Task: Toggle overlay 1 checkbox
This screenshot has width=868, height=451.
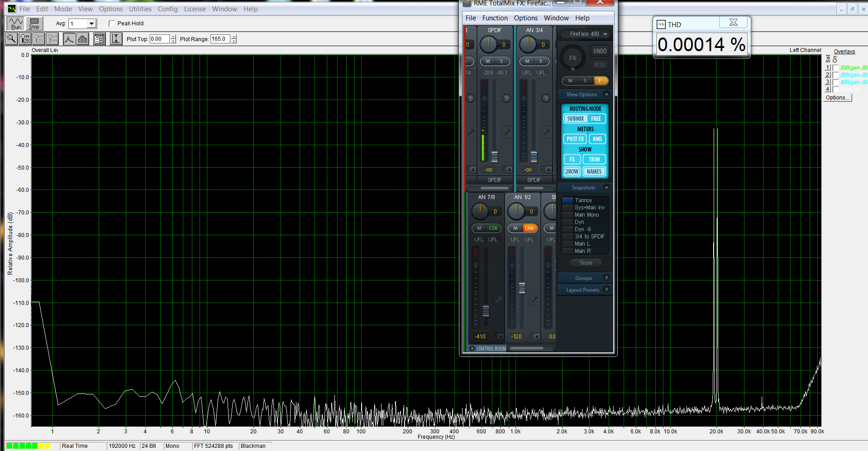Action: [x=835, y=68]
